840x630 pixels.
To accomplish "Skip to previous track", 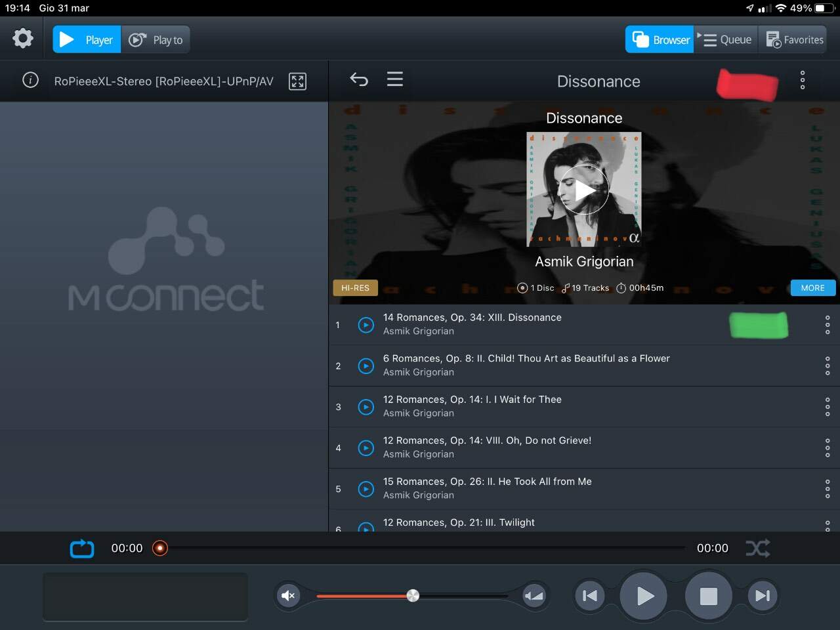I will tap(590, 596).
